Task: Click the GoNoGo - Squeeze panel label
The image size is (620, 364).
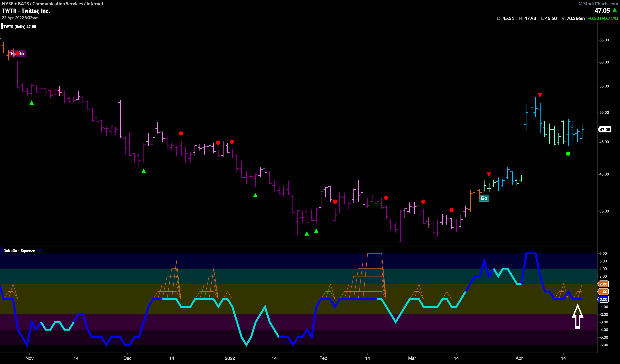Action: (x=19, y=251)
